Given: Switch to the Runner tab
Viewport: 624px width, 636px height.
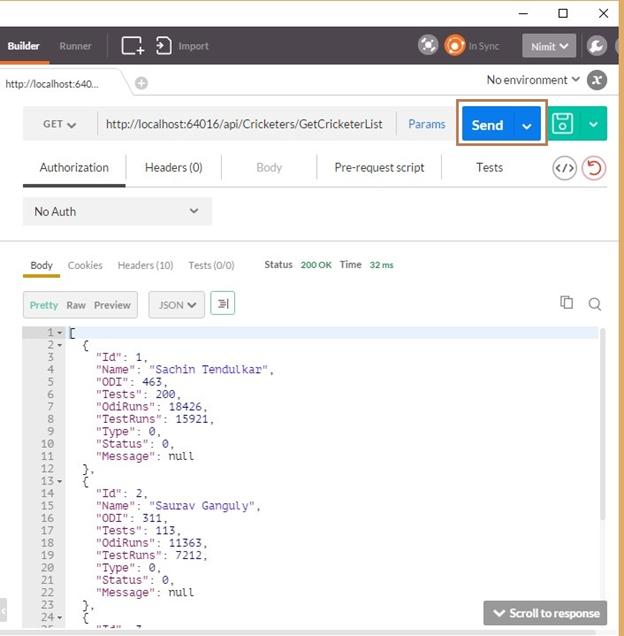Looking at the screenshot, I should point(75,46).
